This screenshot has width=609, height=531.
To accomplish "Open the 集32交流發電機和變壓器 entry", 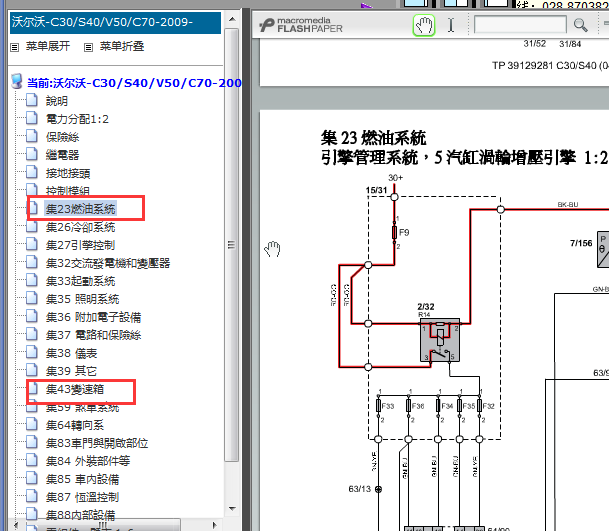I will [108, 263].
